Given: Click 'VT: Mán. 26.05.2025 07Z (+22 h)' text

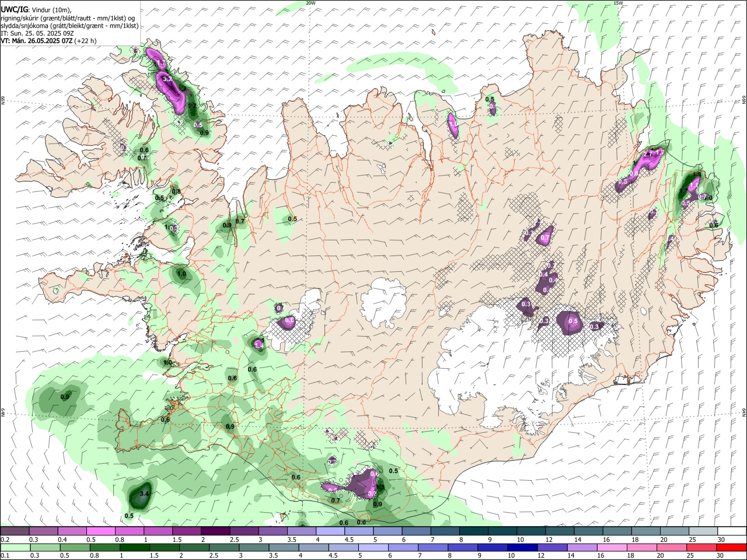Looking at the screenshot, I should tap(48, 41).
